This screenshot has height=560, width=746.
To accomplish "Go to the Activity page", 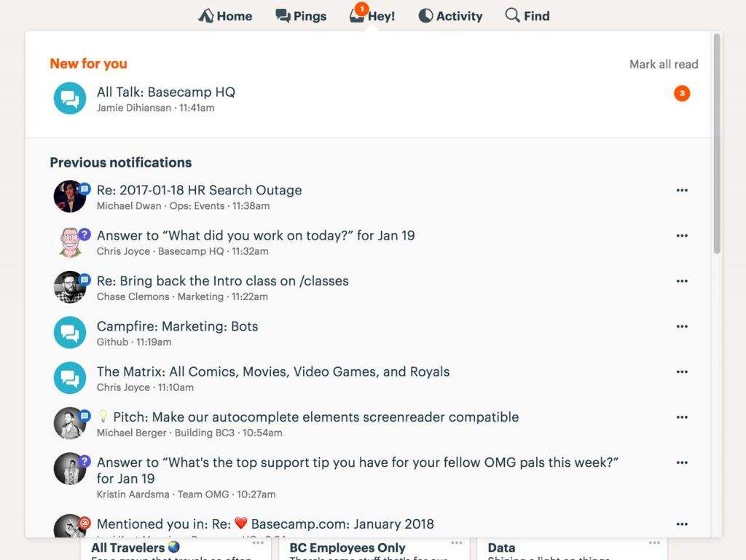I will pos(450,16).
